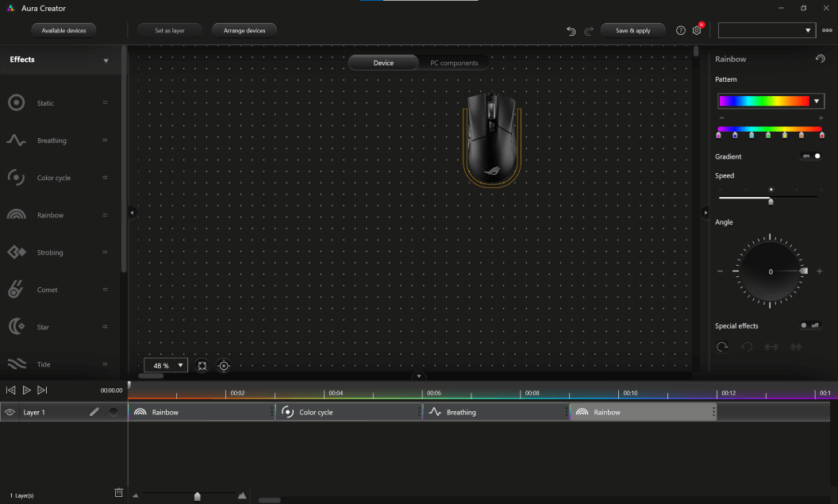Click fit-to-screen canvas icon
This screenshot has height=504, width=838.
pos(202,366)
